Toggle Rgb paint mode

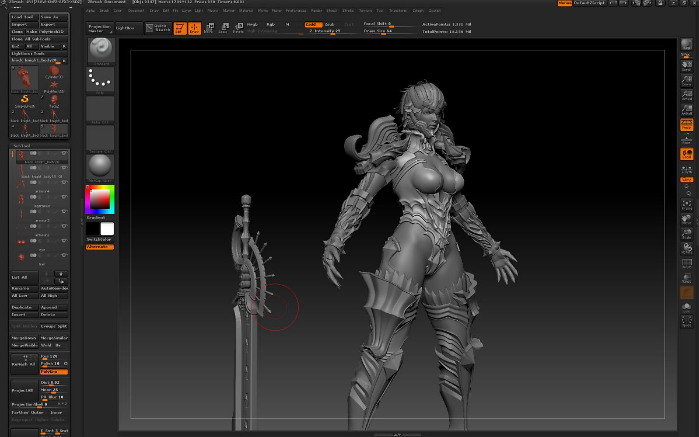click(x=271, y=25)
